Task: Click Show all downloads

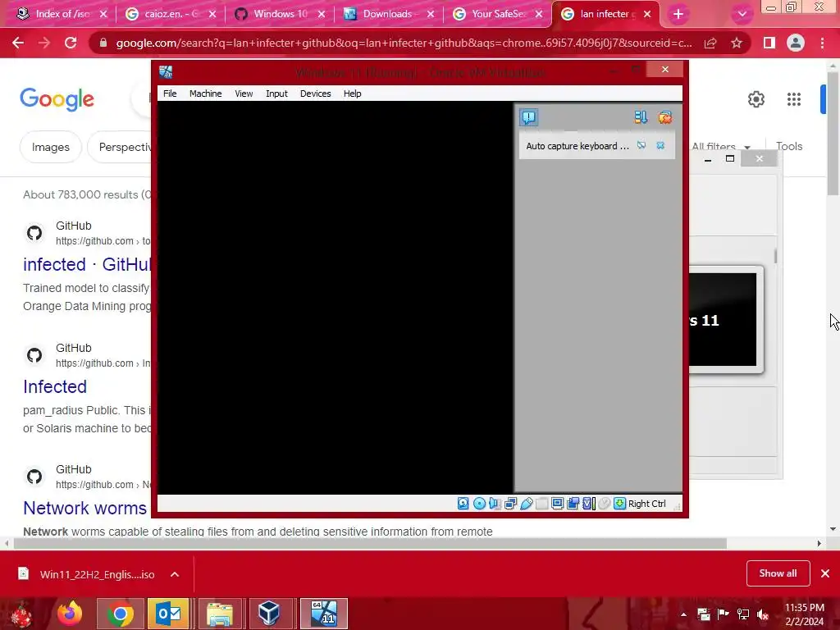Action: pos(778,573)
